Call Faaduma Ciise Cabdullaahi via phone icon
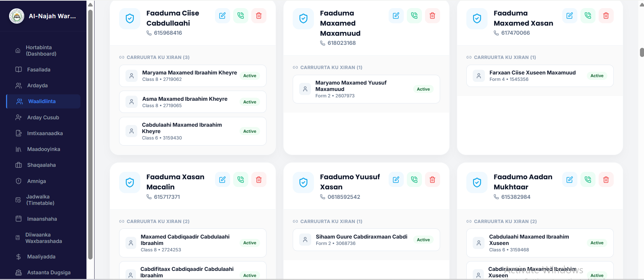The width and height of the screenshot is (644, 280). click(241, 16)
